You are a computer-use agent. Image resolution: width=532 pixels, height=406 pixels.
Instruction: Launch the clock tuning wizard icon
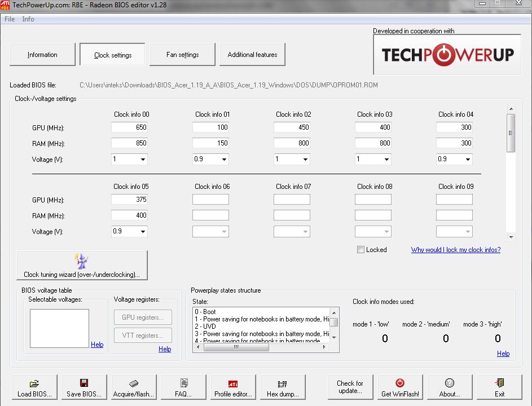[81, 261]
